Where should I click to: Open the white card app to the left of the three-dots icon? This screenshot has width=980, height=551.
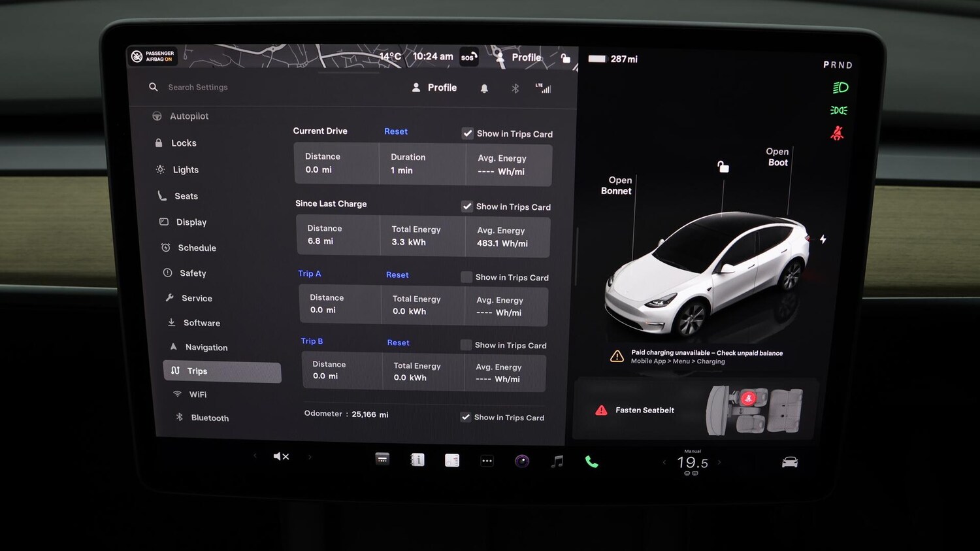pyautogui.click(x=451, y=461)
